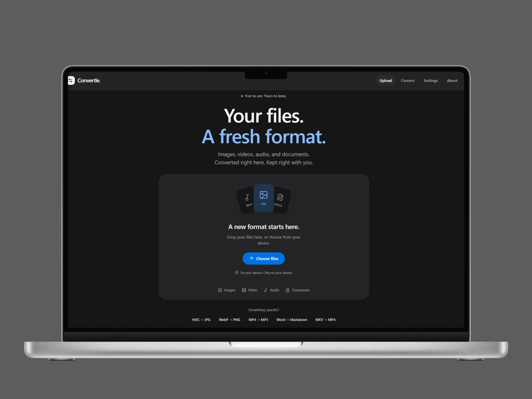The width and height of the screenshot is (532, 399).
Task: Click 'On your device. Only on your device.'
Action: point(266,273)
